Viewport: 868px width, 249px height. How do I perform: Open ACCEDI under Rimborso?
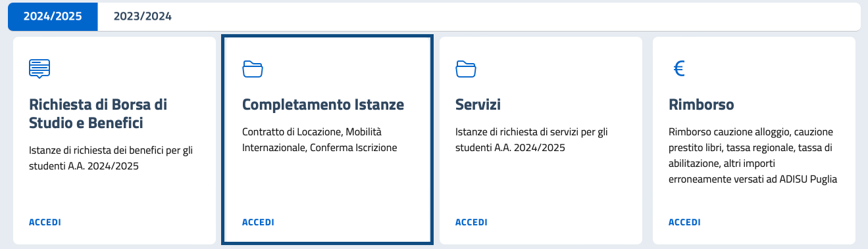point(684,222)
